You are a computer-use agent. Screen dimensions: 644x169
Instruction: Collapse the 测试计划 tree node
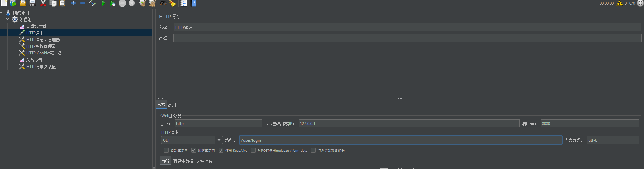(1, 12)
